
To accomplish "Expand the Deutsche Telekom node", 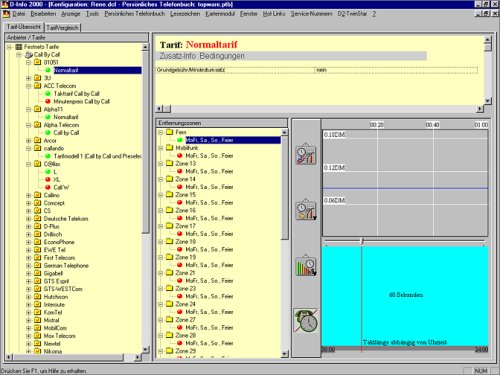I will click(x=29, y=219).
